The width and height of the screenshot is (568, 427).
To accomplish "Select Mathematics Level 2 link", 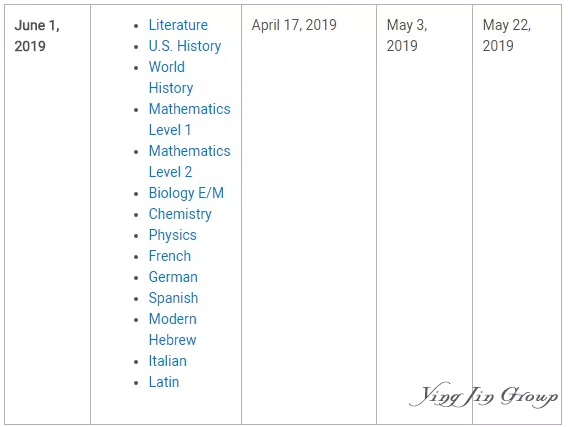I will point(189,162).
